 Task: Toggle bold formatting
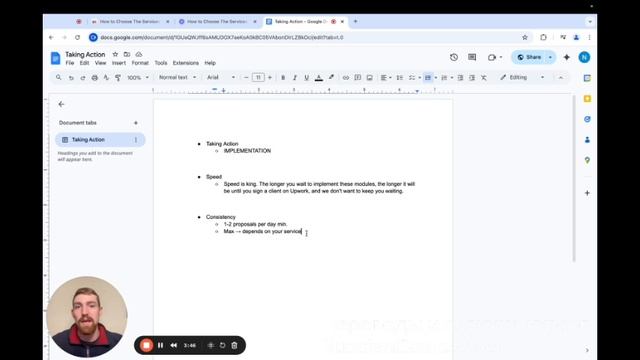coord(283,78)
